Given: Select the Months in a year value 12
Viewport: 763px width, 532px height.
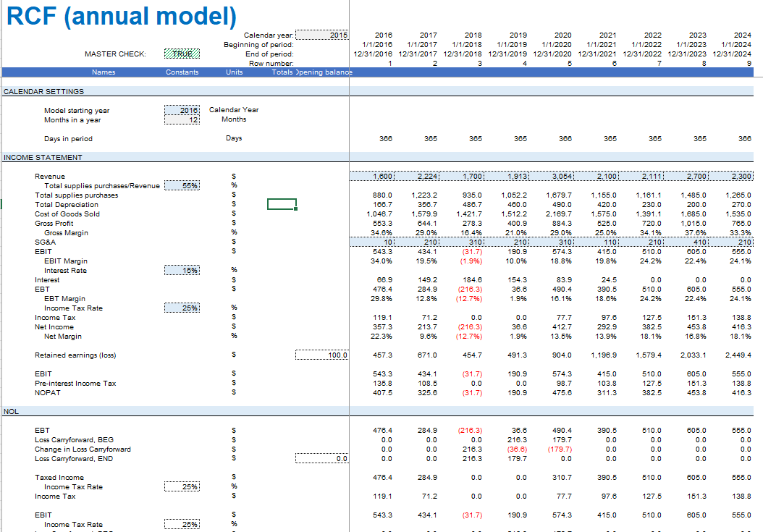Looking at the screenshot, I should [x=182, y=119].
